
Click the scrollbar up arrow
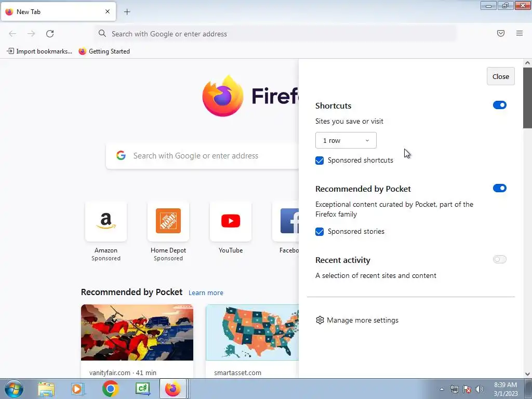[527, 63]
